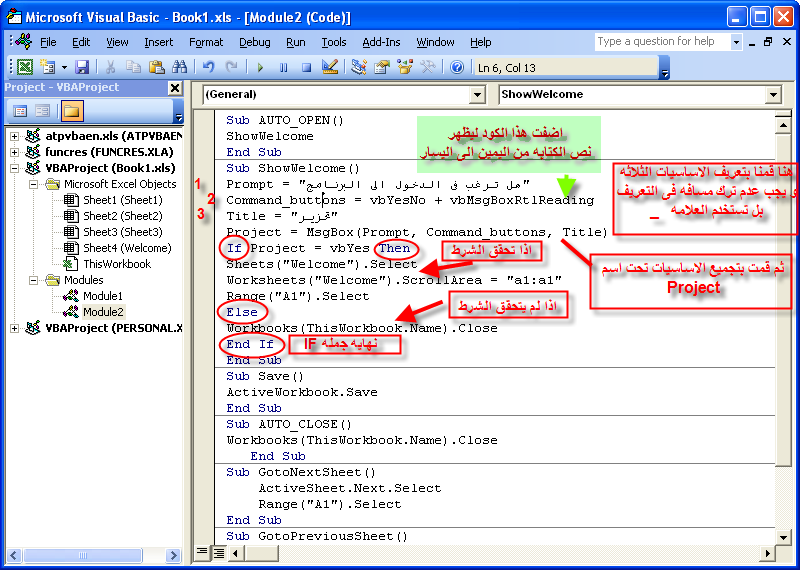The image size is (800, 570).
Task: Select Module1 in the tree
Action: pyautogui.click(x=103, y=296)
